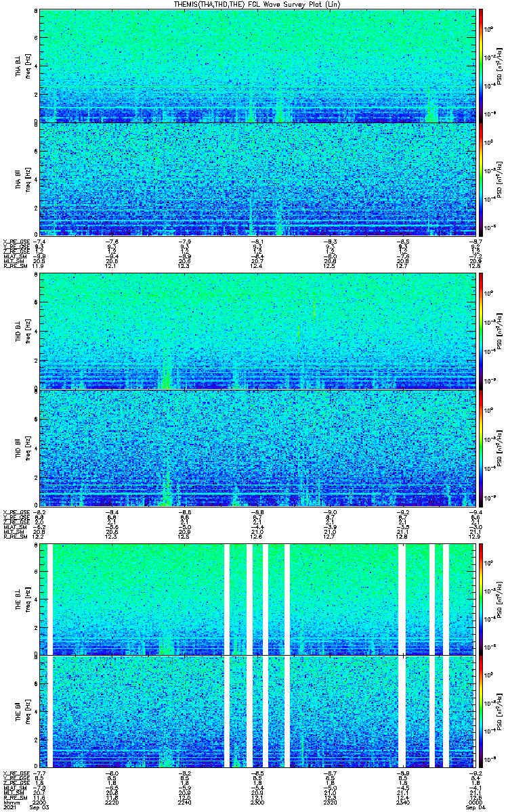Click the 0000 time tick label
The height and width of the screenshot is (812, 508).
(x=476, y=803)
